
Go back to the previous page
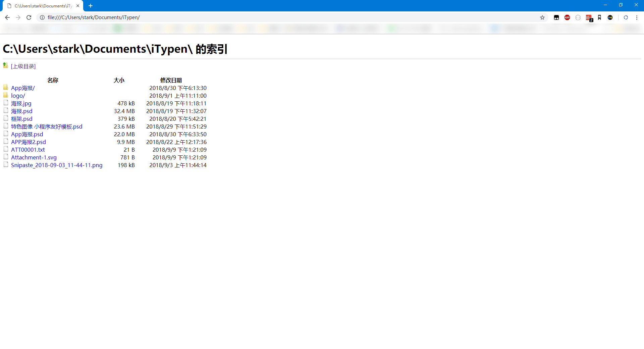(7, 17)
